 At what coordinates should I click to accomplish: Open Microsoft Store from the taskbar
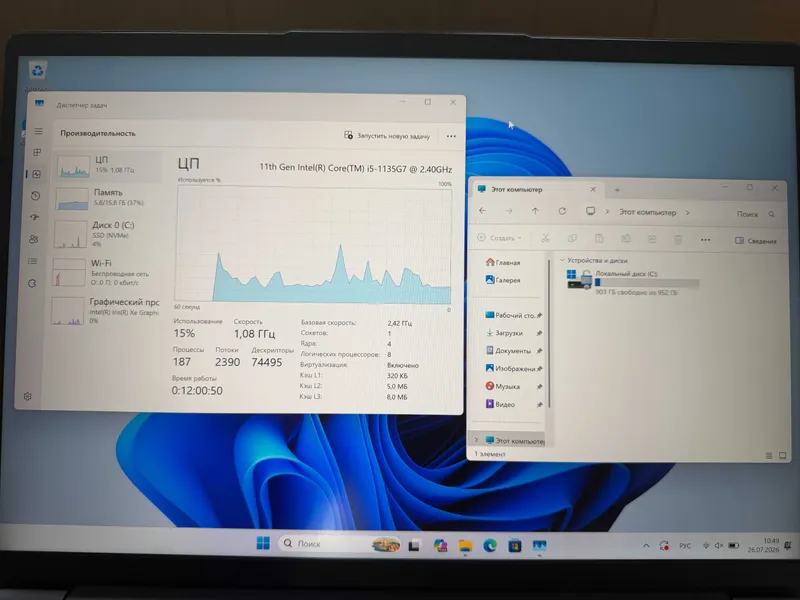click(514, 545)
